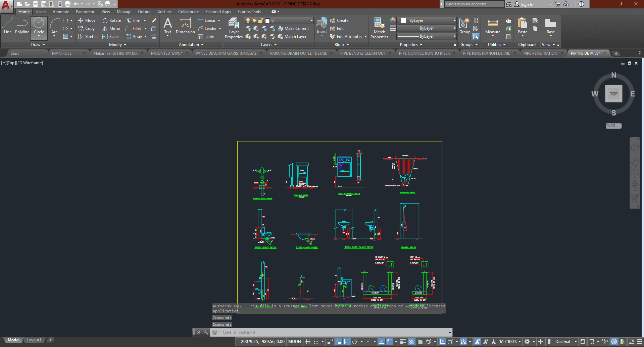The width and height of the screenshot is (644, 347).
Task: Toggle drawing grid display in status bar
Action: tap(308, 342)
